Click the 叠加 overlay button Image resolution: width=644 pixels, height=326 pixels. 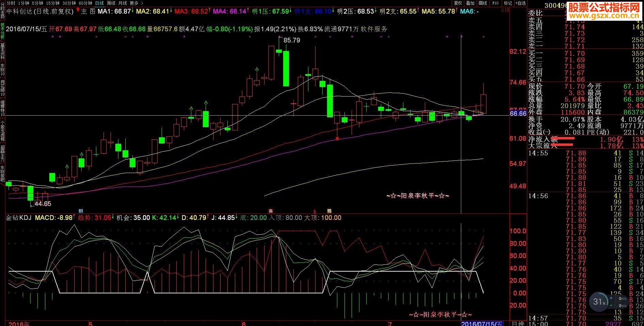click(470, 3)
